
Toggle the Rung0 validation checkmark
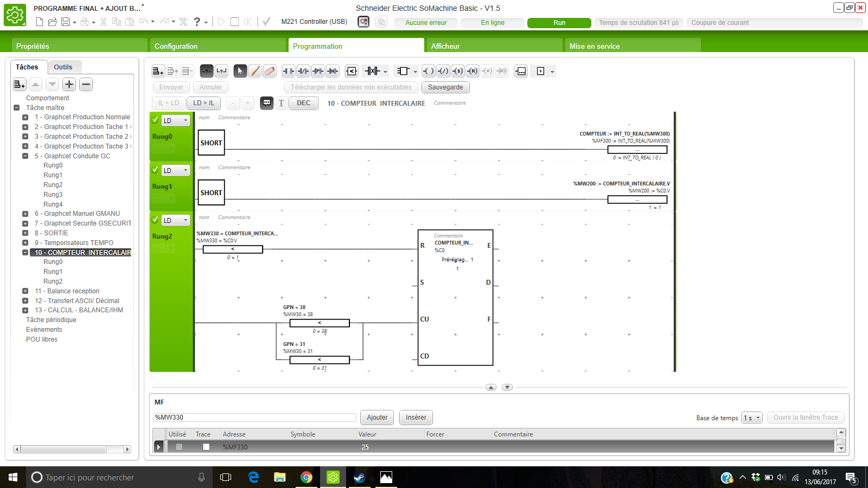point(156,120)
